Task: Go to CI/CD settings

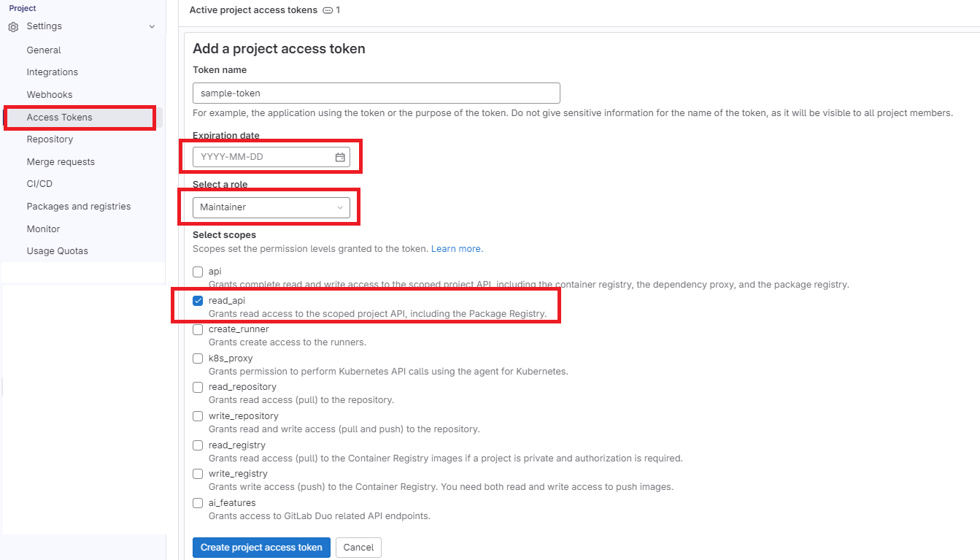Action: click(39, 184)
